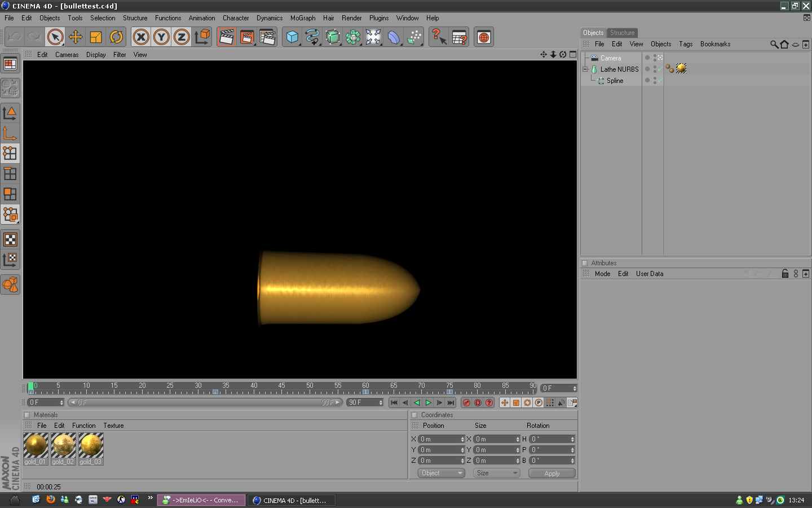Select the gold_03 material
This screenshot has width=812, height=508.
tap(91, 449)
